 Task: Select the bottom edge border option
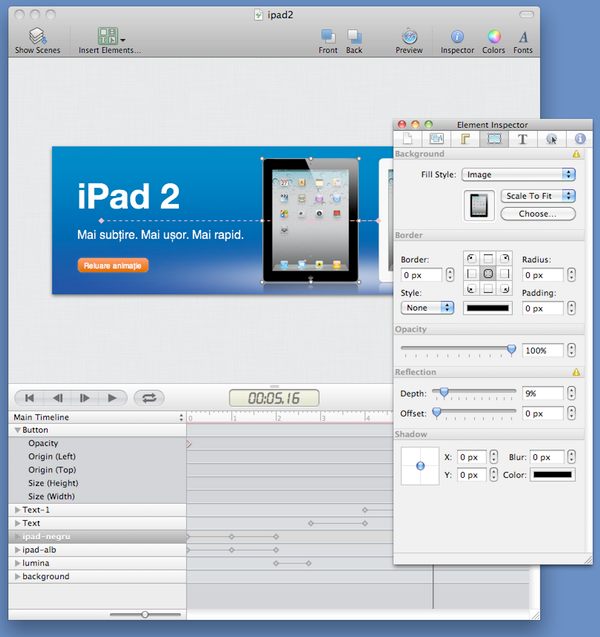(488, 289)
